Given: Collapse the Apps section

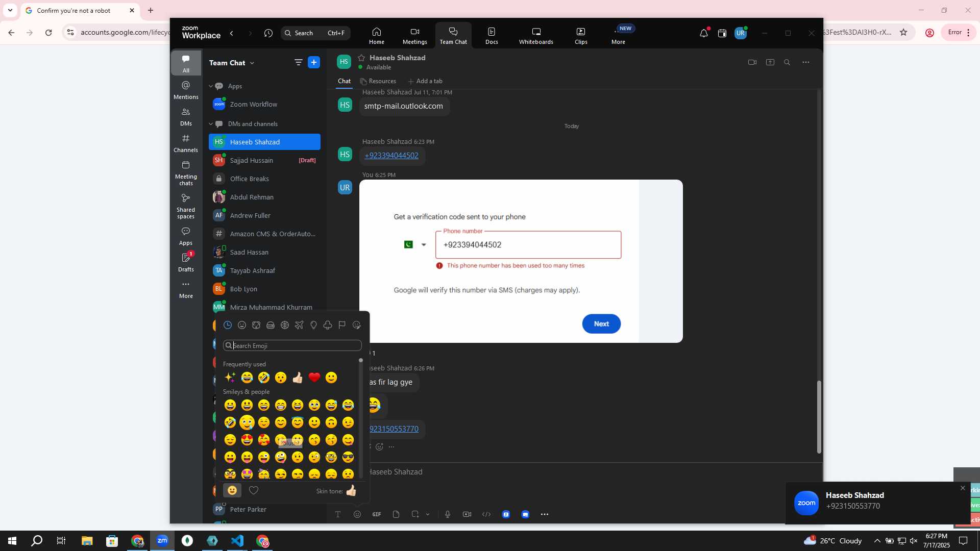Looking at the screenshot, I should coord(211,86).
